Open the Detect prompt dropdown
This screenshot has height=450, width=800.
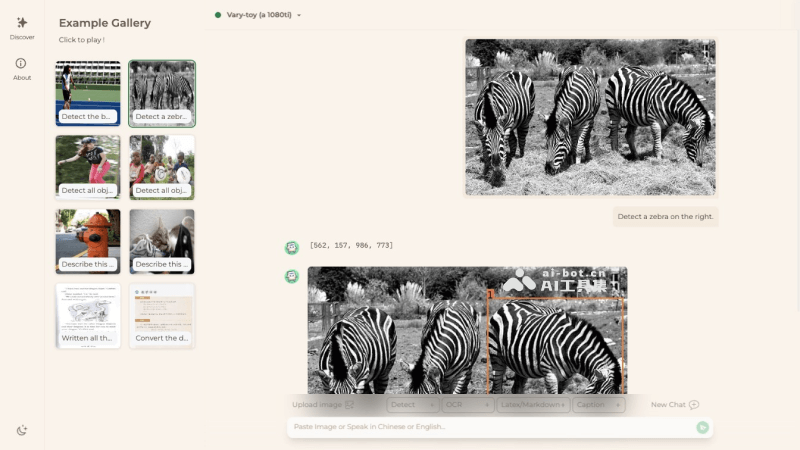point(413,405)
